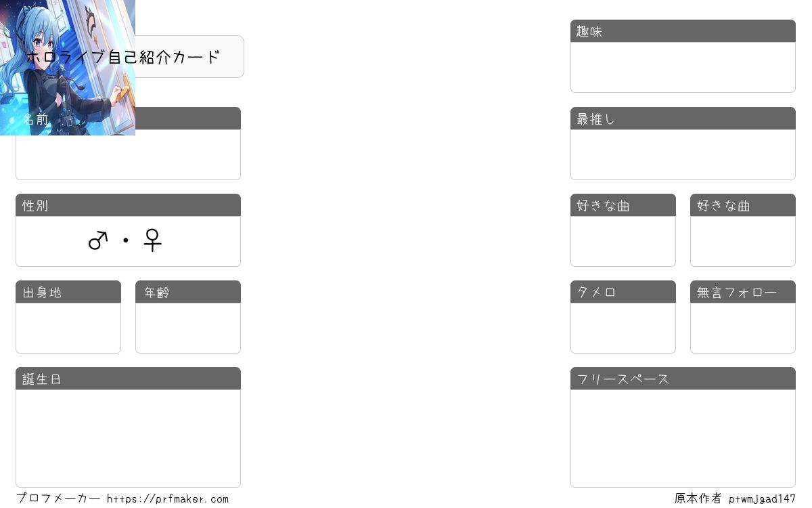The image size is (812, 508).
Task: Click the 年齢 age field
Action: [188, 328]
